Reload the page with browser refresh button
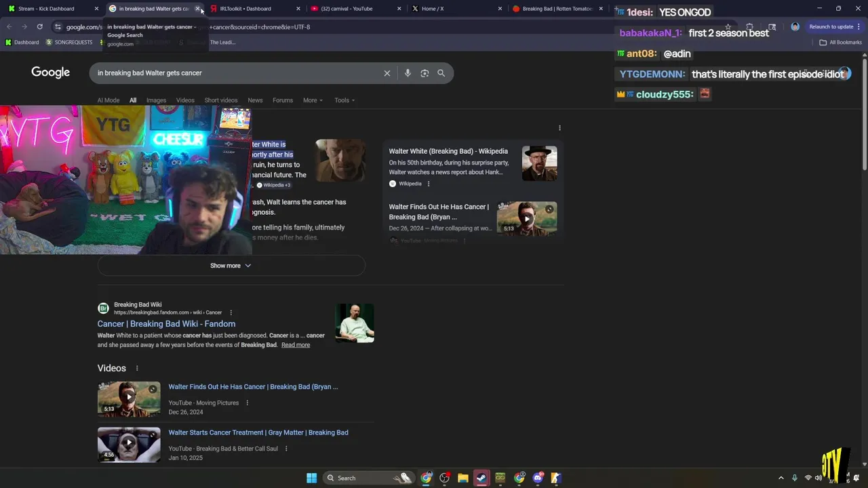Viewport: 868px width, 488px height. [40, 27]
